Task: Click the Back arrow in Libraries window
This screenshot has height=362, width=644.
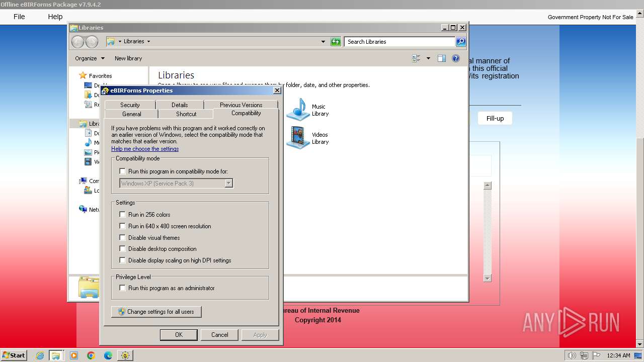Action: coord(78,42)
